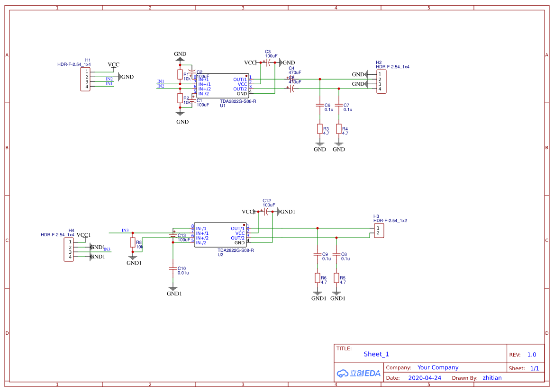The width and height of the screenshot is (554, 392).
Task: Select resistor R6 symbol
Action: click(x=317, y=278)
